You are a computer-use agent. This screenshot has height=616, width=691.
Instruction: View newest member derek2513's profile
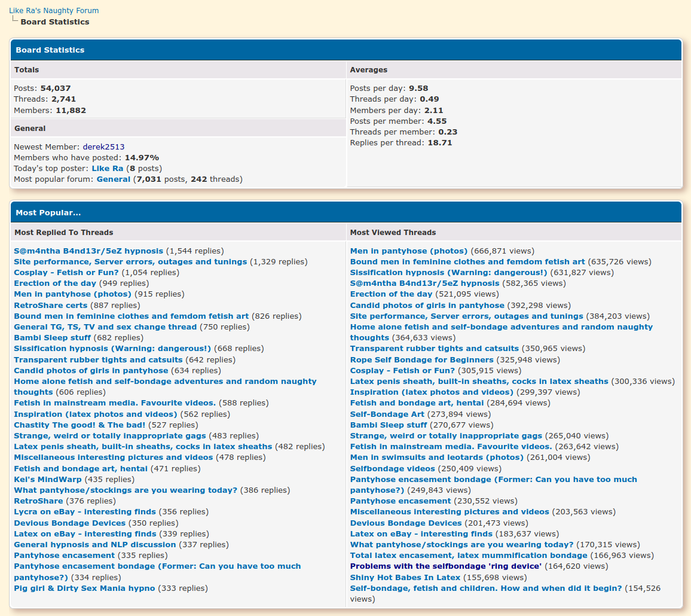coord(103,147)
